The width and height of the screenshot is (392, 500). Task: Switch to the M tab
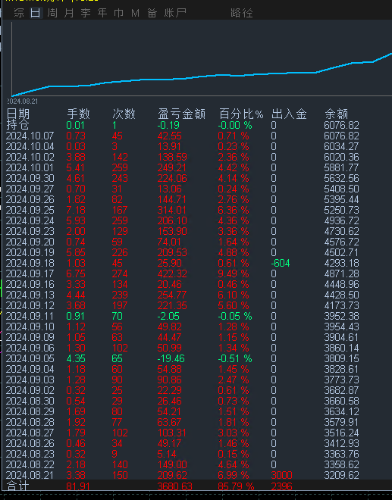pyautogui.click(x=135, y=13)
